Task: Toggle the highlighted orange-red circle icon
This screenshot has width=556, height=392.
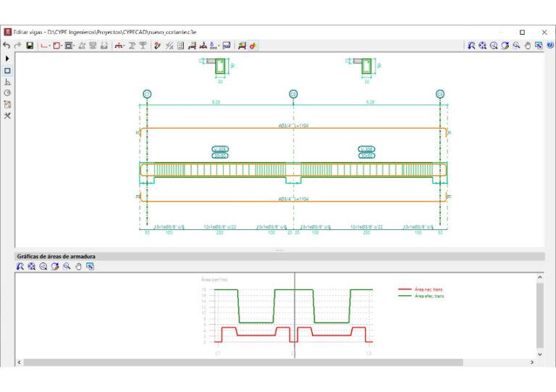Action: tap(253, 46)
